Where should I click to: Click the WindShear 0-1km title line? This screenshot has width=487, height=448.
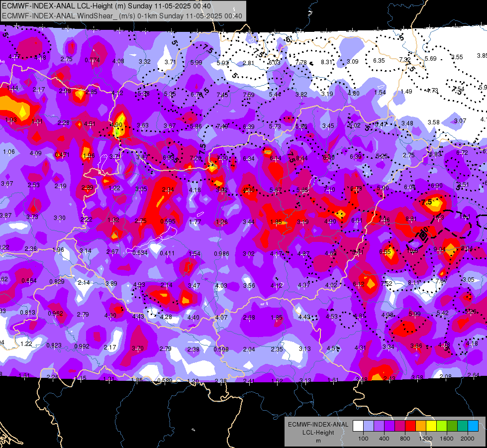tap(122, 16)
